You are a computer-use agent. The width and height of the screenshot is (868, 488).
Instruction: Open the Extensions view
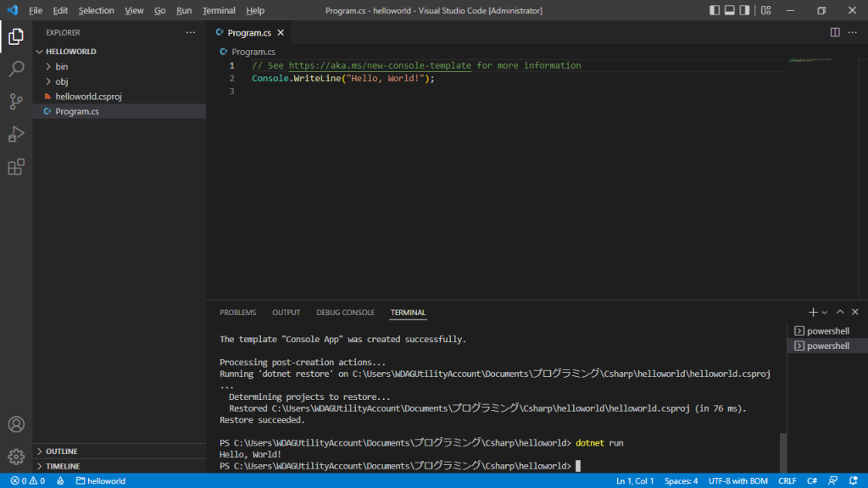(15, 166)
